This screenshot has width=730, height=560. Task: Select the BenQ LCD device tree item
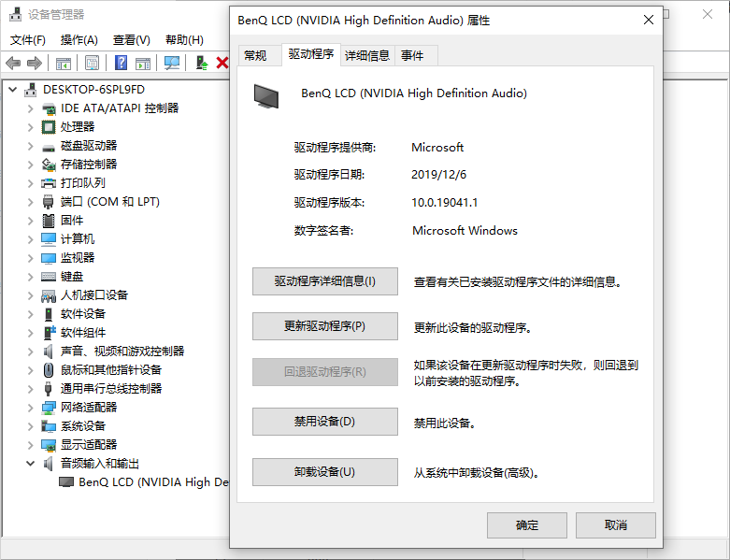144,482
